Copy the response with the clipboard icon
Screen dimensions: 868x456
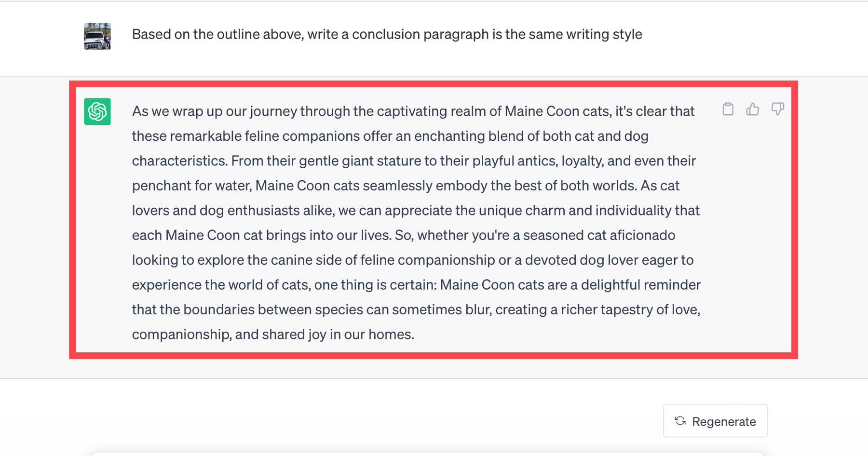pos(728,109)
